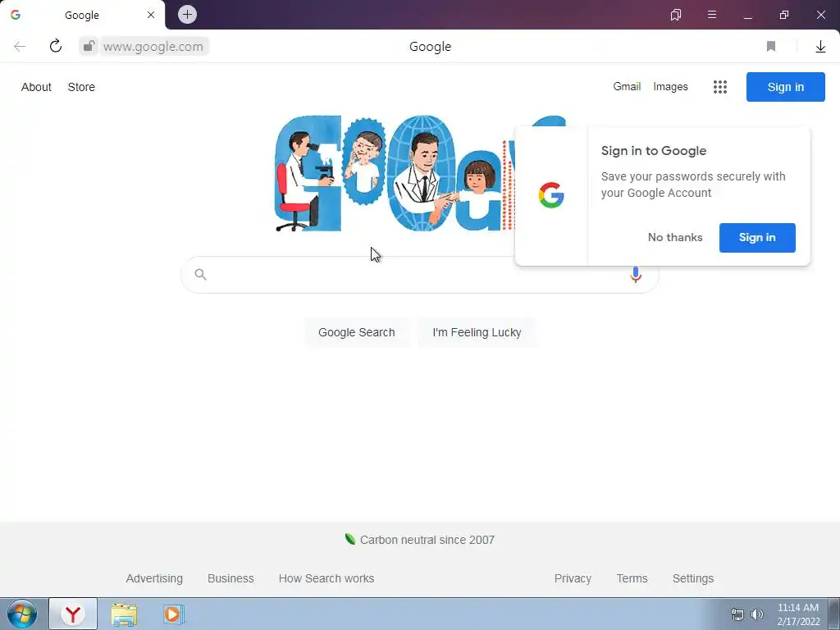Click the Google logo in the popup
The height and width of the screenshot is (630, 840).
[551, 195]
